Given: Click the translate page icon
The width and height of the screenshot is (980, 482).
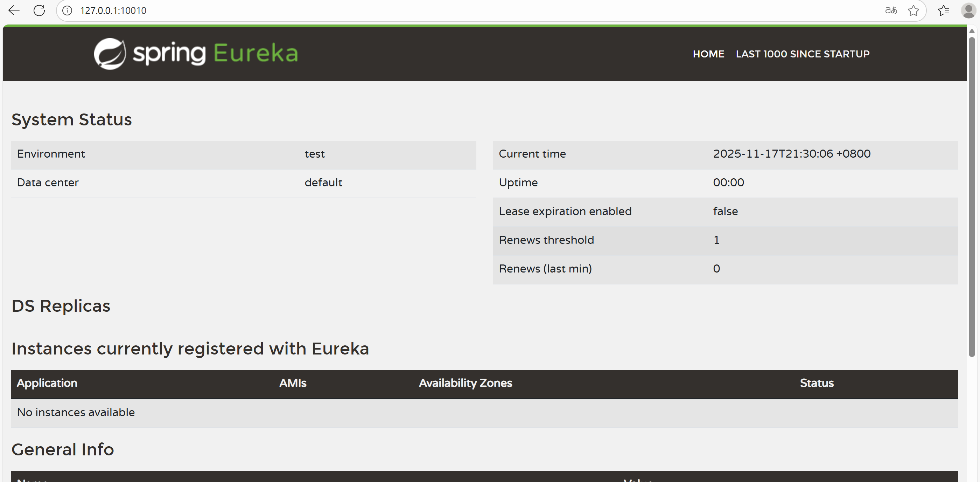Looking at the screenshot, I should (891, 10).
